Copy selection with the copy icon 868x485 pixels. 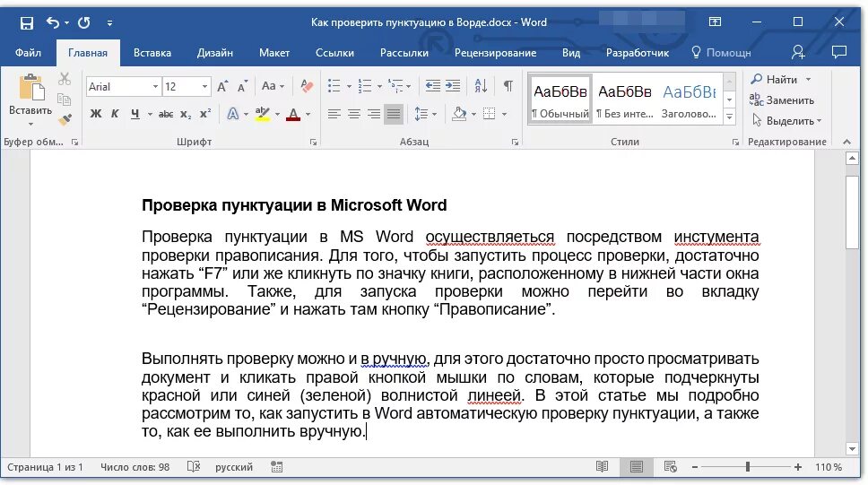click(x=65, y=100)
